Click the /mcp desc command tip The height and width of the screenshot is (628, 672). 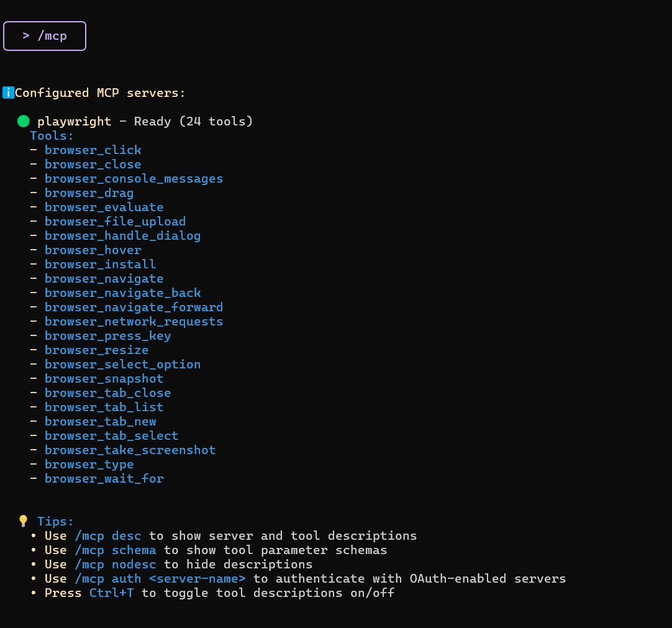(x=107, y=535)
